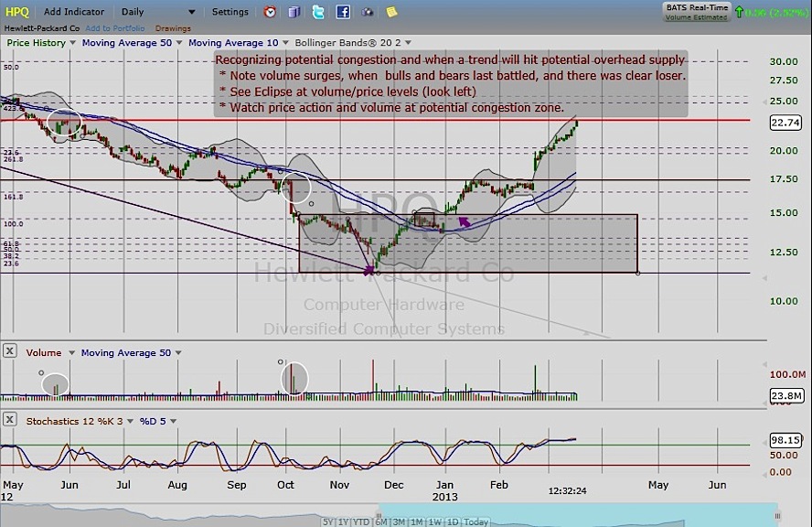The image size is (812, 527).
Task: Open the yellow sticky note icon
Action: pos(391,12)
